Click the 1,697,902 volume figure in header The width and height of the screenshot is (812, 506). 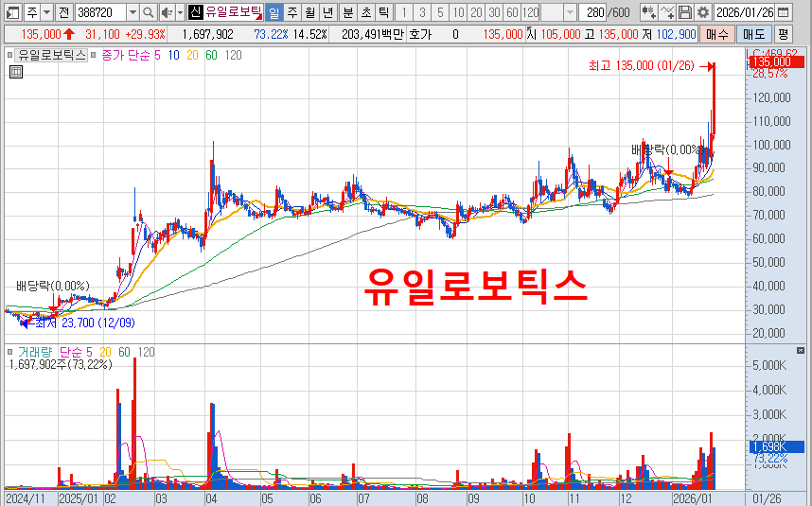pos(207,35)
